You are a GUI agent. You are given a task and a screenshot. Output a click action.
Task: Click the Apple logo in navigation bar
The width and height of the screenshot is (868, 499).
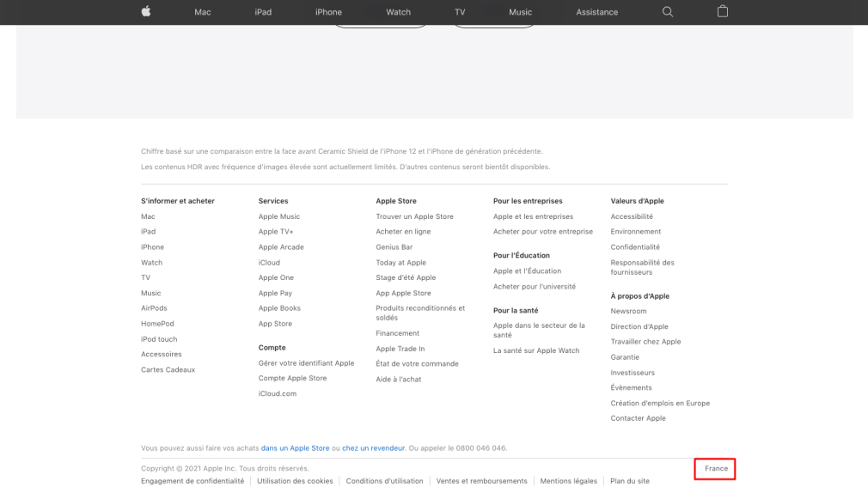click(x=145, y=12)
